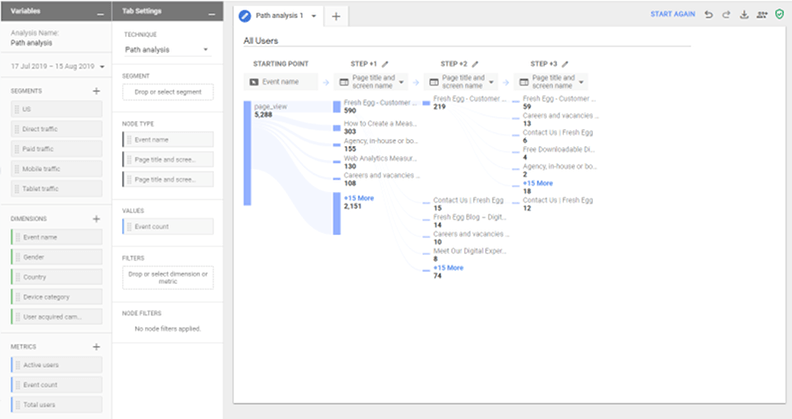The width and height of the screenshot is (792, 419).
Task: Minimize the Tab Settings panel
Action: coord(212,14)
